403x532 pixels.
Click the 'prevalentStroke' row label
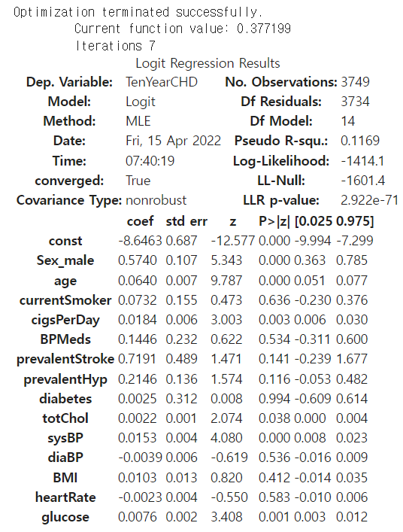pyautogui.click(x=65, y=359)
